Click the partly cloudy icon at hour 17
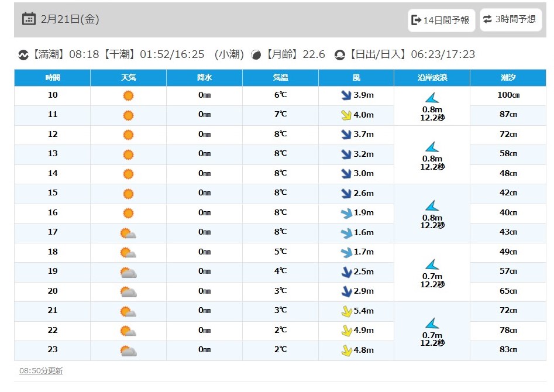Viewport: 554px width, 392px height. [x=128, y=233]
